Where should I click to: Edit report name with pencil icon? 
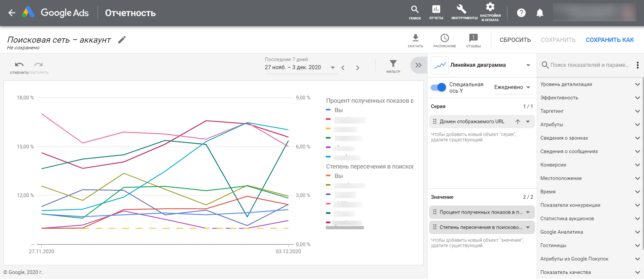click(122, 40)
